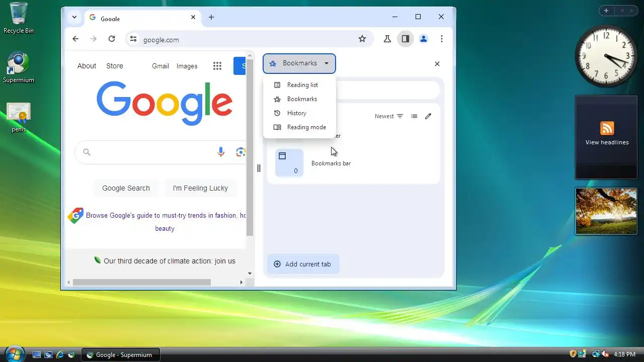This screenshot has height=362, width=644.
Task: Click Switch between windows quick launch icon
Action: tap(48, 354)
